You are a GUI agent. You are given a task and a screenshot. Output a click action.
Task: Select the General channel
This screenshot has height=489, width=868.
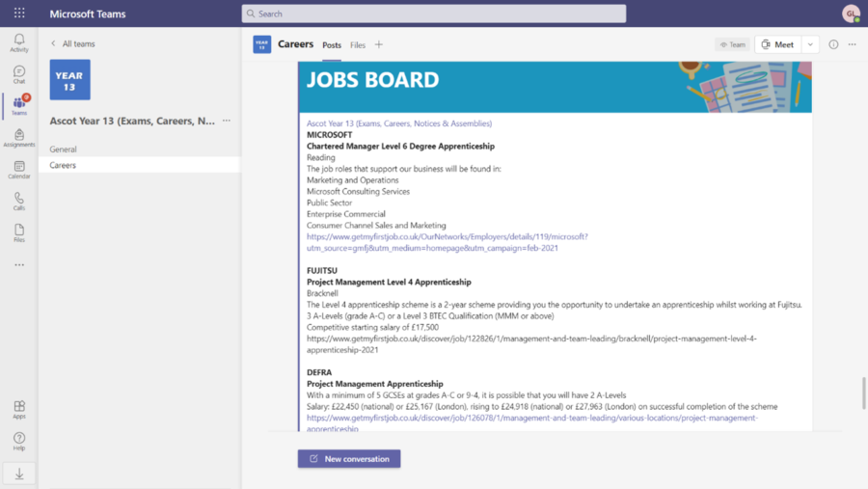140,149
